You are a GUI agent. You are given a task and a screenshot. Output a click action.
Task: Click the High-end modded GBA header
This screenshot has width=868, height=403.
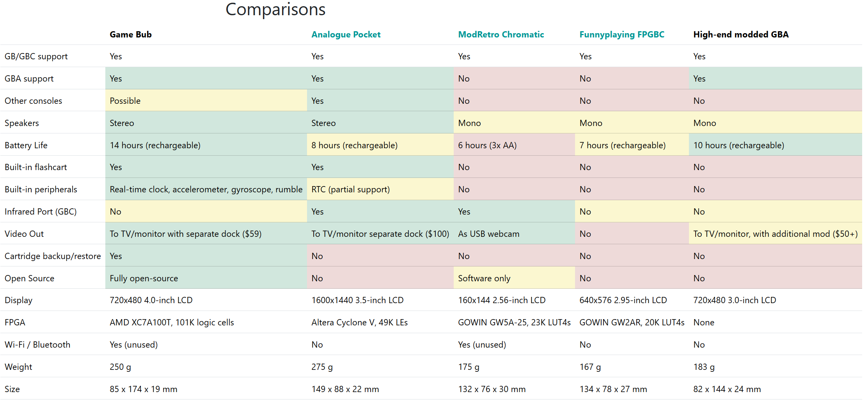pyautogui.click(x=740, y=34)
